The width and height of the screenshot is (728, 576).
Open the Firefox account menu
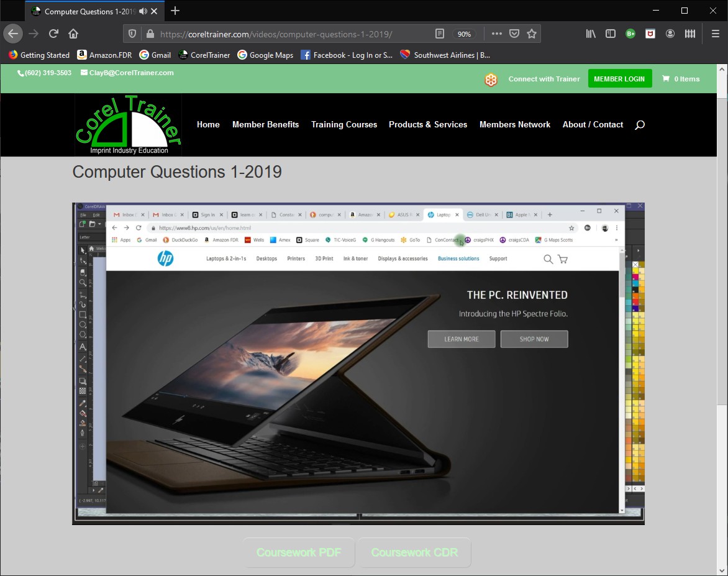click(x=670, y=34)
